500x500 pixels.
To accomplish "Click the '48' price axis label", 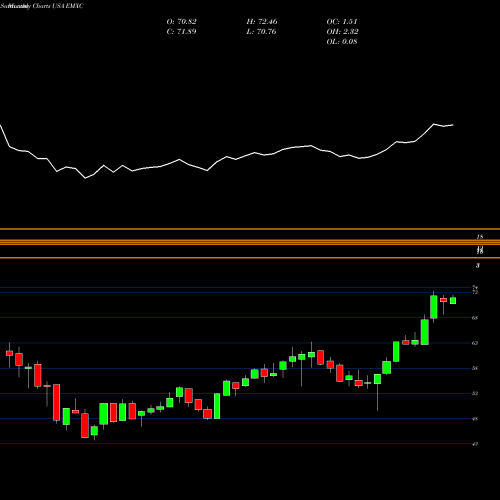I will (x=475, y=419).
